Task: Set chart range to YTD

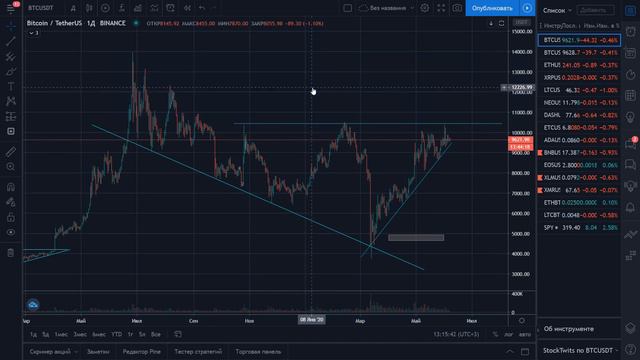Action: pos(116,334)
